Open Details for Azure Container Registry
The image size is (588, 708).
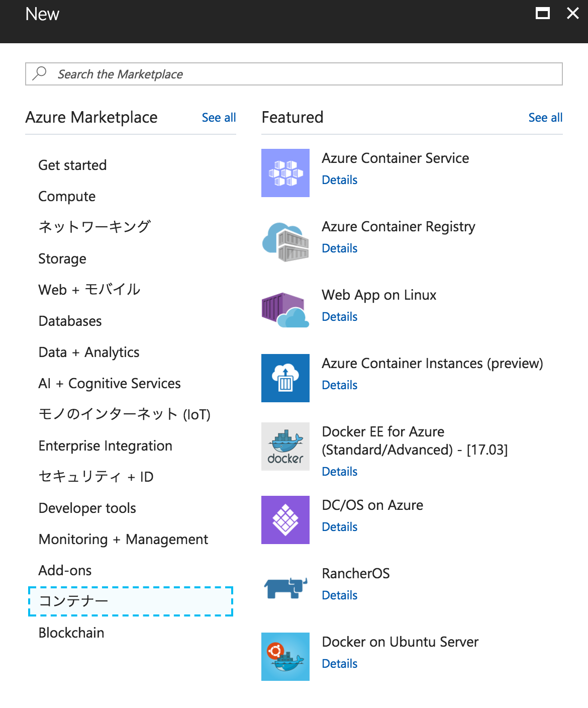point(340,248)
